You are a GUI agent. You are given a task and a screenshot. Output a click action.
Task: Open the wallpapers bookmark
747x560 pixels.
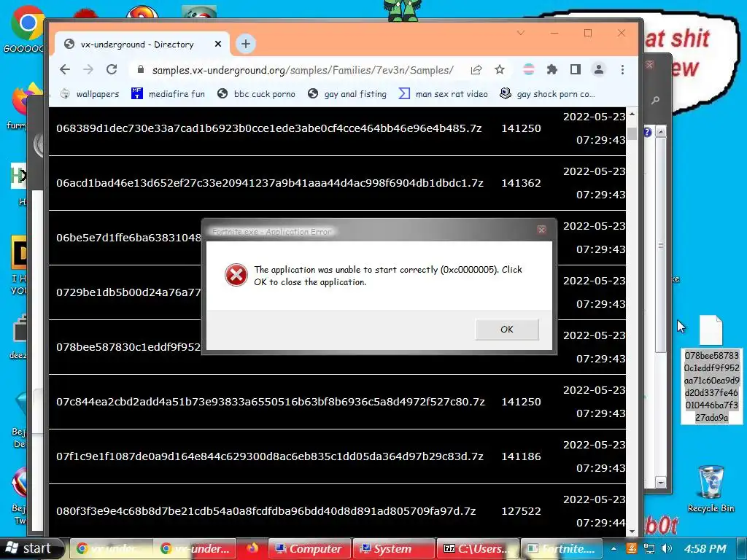coord(90,94)
